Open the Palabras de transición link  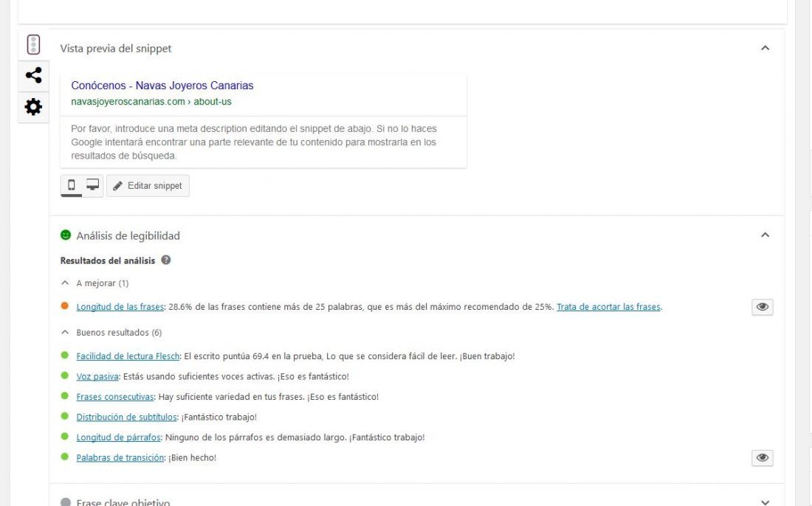click(x=120, y=457)
